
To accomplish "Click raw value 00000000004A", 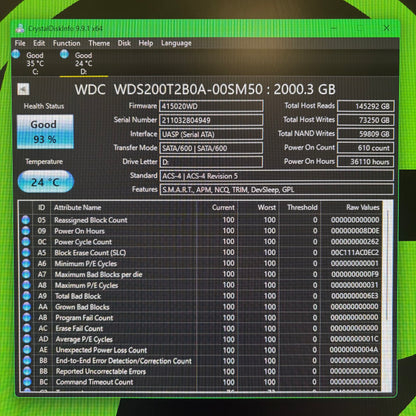I will [355, 350].
